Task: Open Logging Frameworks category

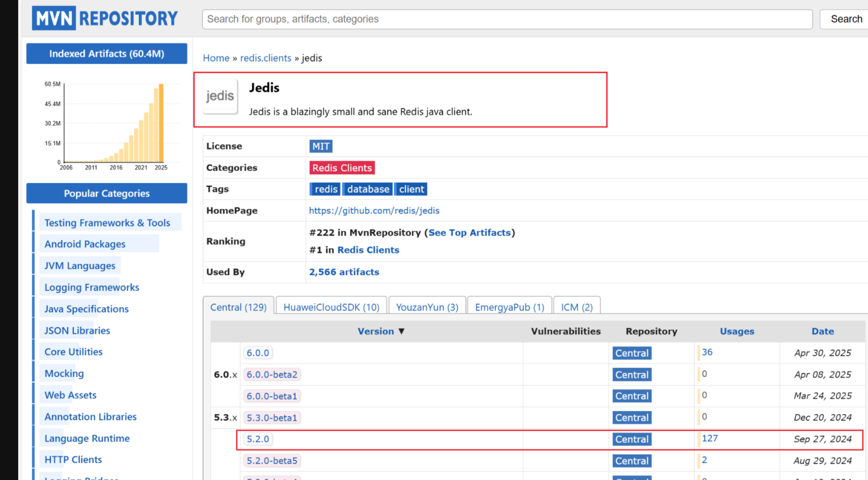Action: 92,288
